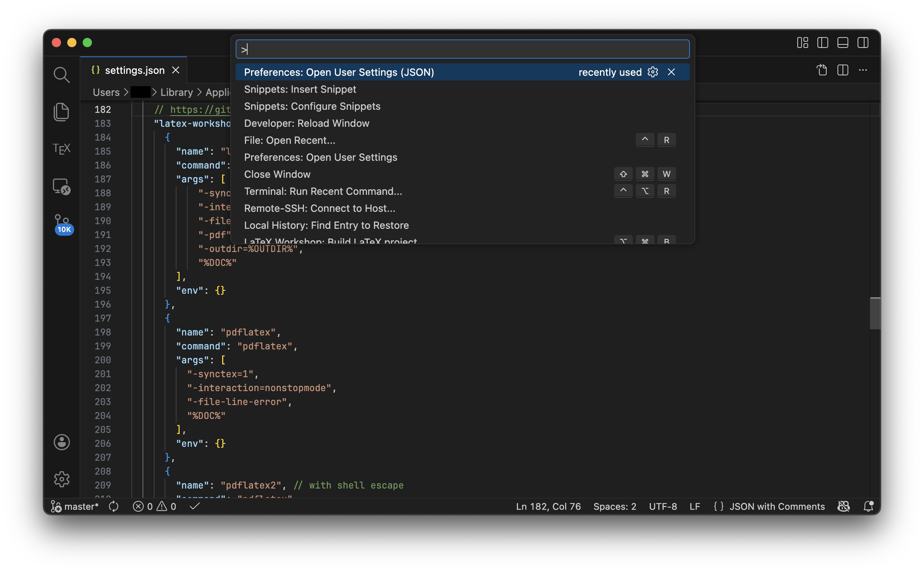Click the master* git branch button
Image resolution: width=924 pixels, height=572 pixels.
(x=75, y=506)
